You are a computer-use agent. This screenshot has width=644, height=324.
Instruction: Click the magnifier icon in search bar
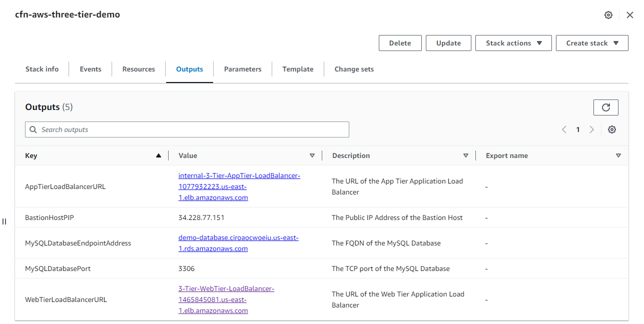[x=33, y=129]
